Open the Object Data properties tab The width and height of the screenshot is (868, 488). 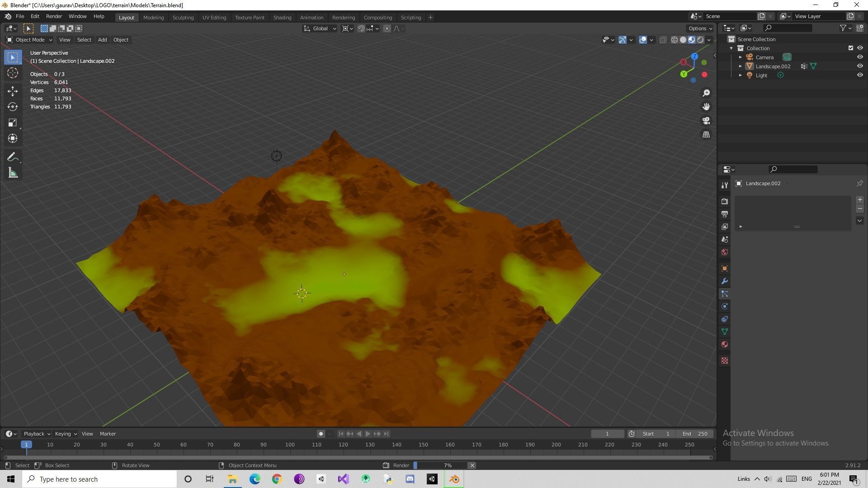coord(725,332)
